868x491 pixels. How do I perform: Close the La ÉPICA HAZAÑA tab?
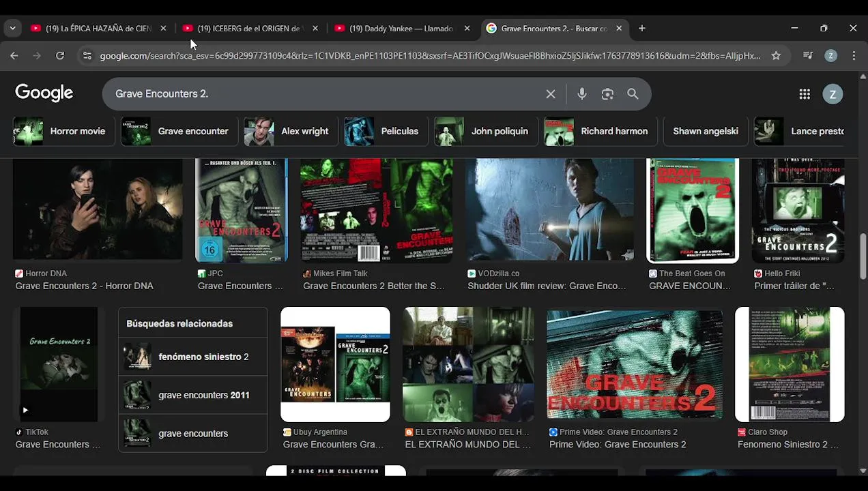tap(163, 29)
